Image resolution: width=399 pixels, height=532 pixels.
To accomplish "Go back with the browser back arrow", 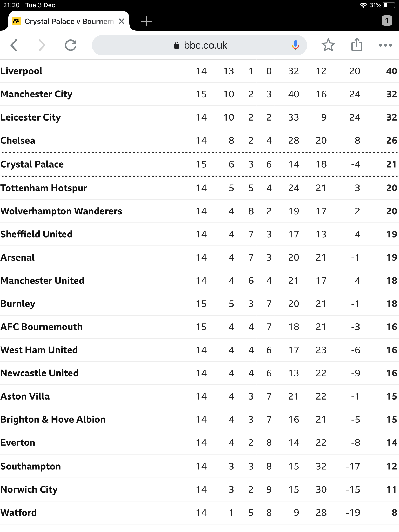I will pyautogui.click(x=14, y=45).
